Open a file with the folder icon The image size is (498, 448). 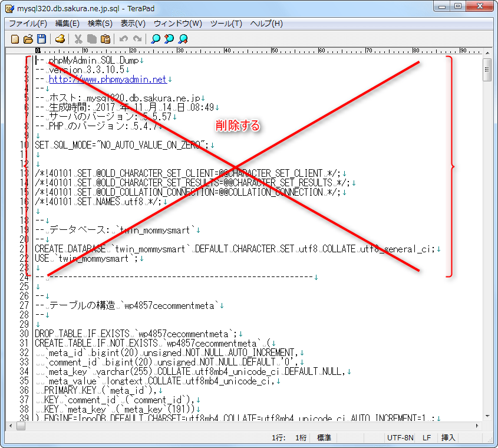(x=28, y=39)
